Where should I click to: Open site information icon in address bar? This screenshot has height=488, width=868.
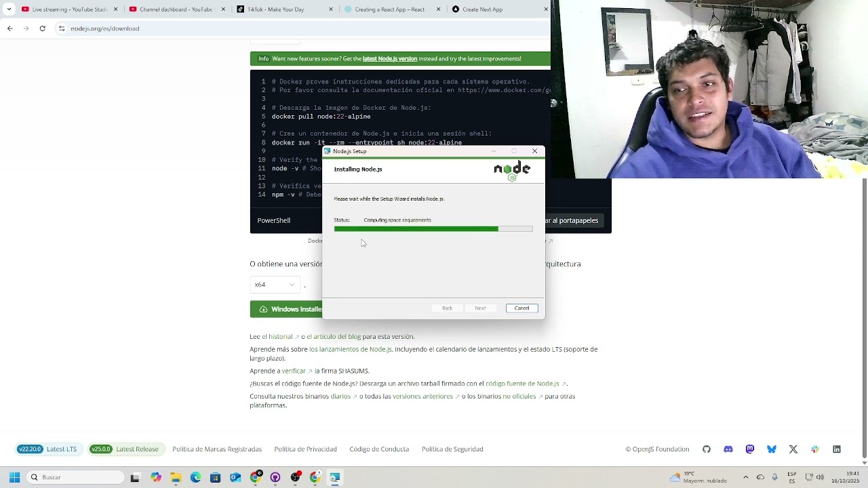point(62,28)
